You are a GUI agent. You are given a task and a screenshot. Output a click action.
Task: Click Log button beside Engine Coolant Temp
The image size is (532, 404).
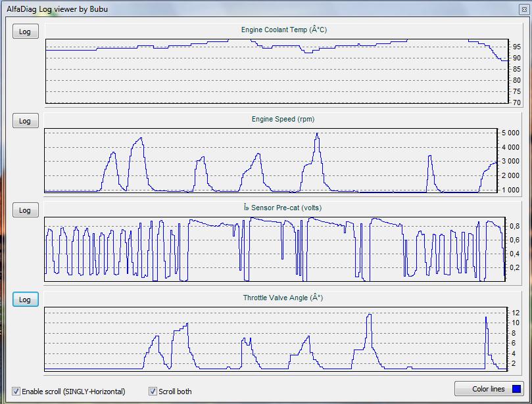(x=25, y=32)
